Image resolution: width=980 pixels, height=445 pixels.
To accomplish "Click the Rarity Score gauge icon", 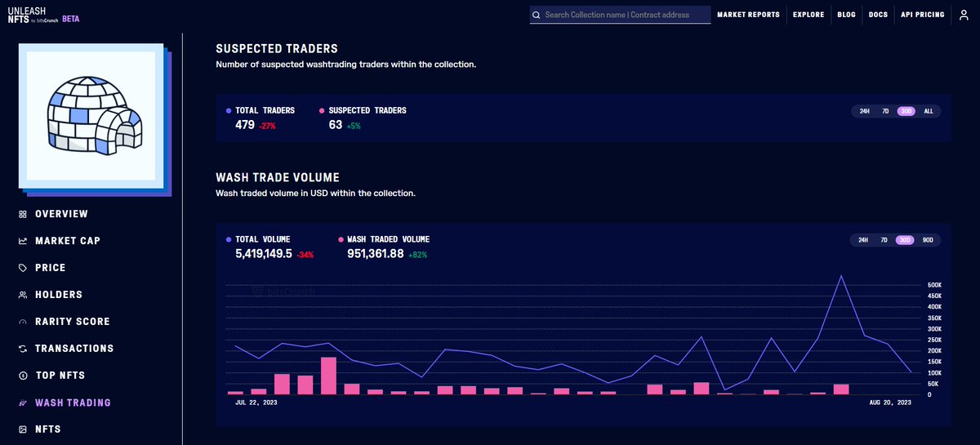I will click(x=23, y=323).
